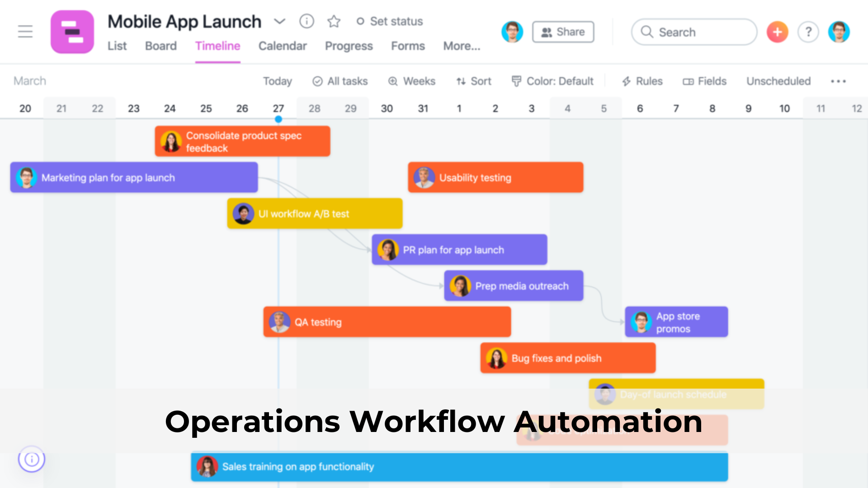Click the pink Mobile App Launch project icon
The image size is (868, 488).
click(72, 32)
